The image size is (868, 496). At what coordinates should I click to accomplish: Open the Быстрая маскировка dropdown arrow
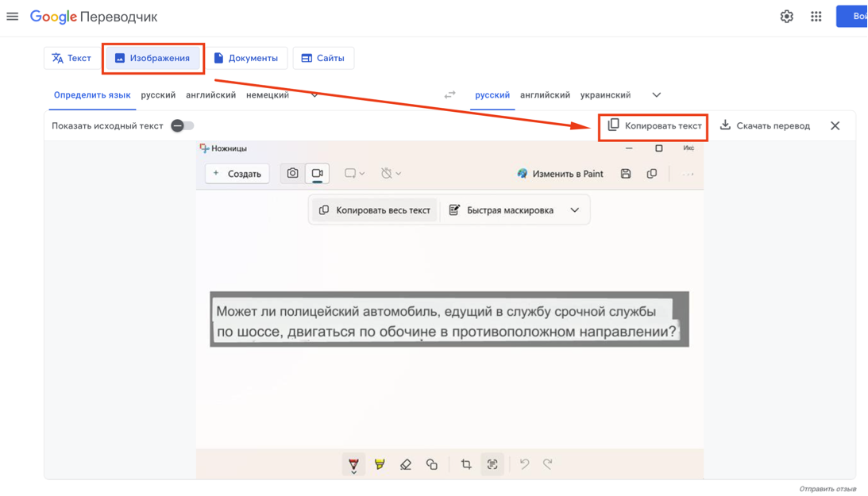point(575,210)
